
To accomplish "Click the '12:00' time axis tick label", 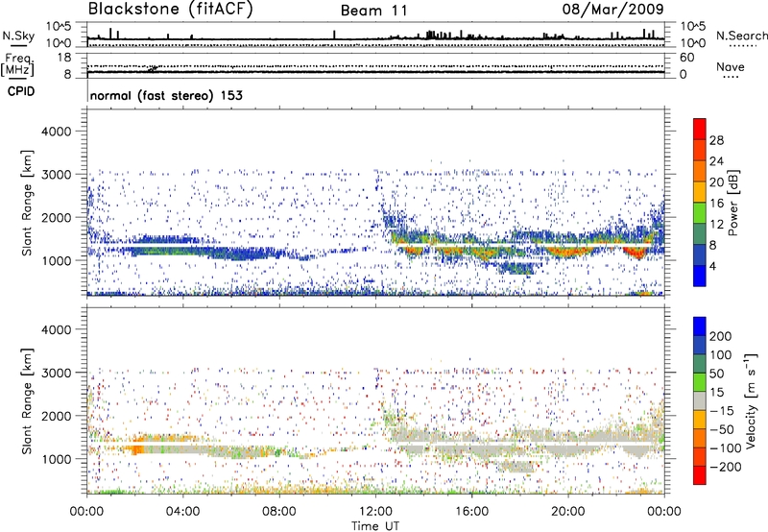I will pos(376,512).
